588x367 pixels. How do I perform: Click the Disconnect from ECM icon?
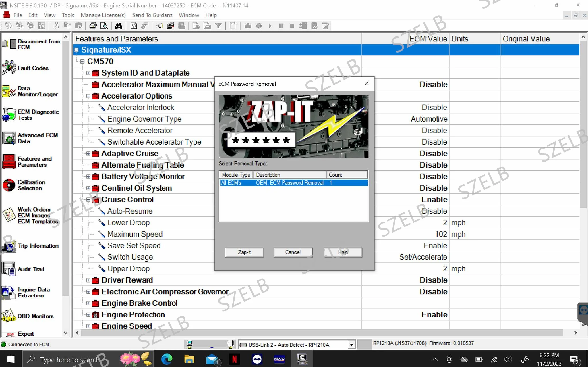coord(9,44)
